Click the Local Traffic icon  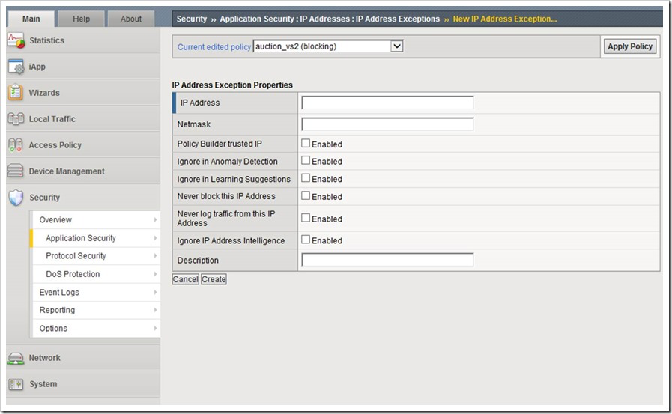point(15,119)
